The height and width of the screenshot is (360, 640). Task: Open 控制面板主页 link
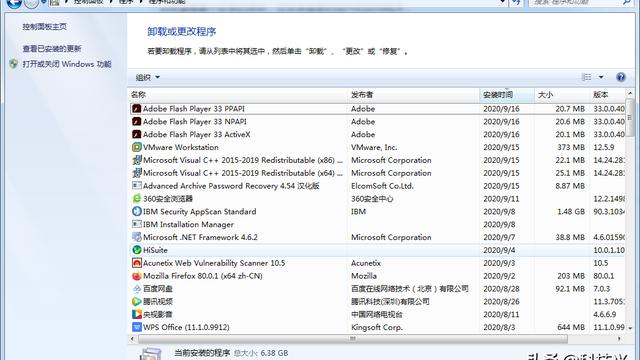tap(44, 27)
